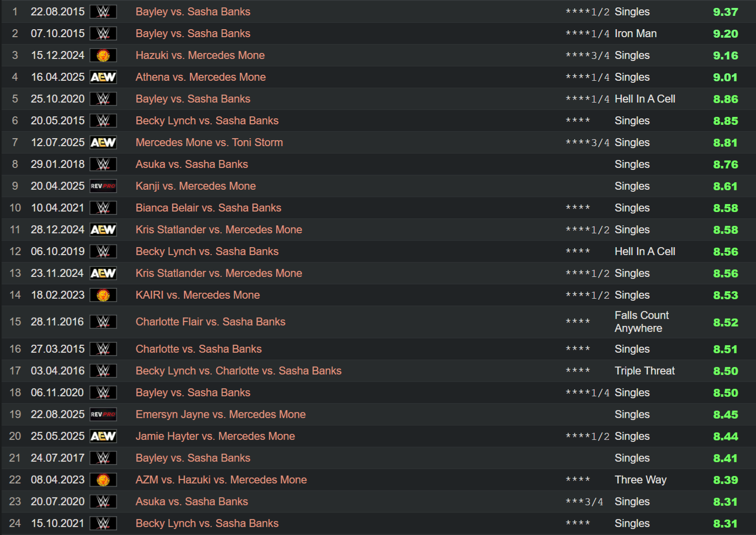
Task: Click the 9.37 rating value
Action: (725, 12)
